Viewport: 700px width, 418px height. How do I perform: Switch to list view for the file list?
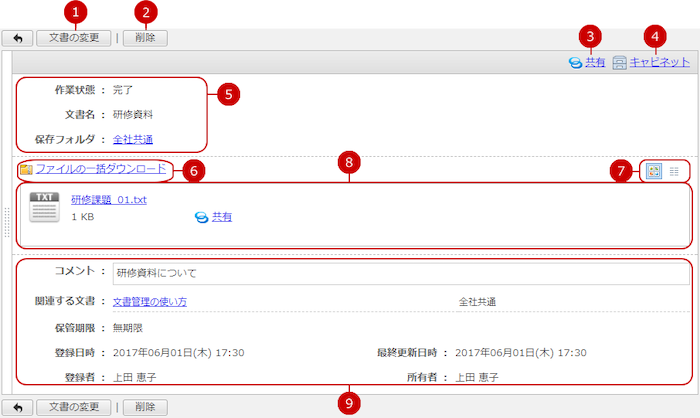(674, 171)
